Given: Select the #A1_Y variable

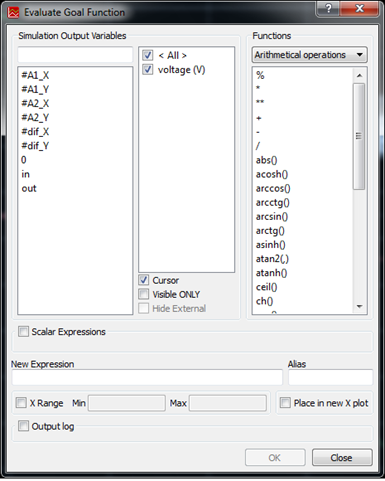Looking at the screenshot, I should [x=35, y=89].
